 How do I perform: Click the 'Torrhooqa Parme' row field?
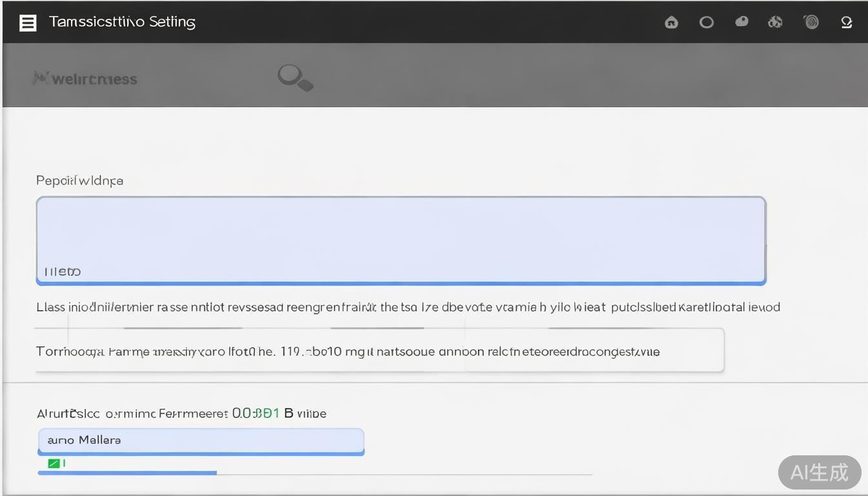tap(378, 352)
